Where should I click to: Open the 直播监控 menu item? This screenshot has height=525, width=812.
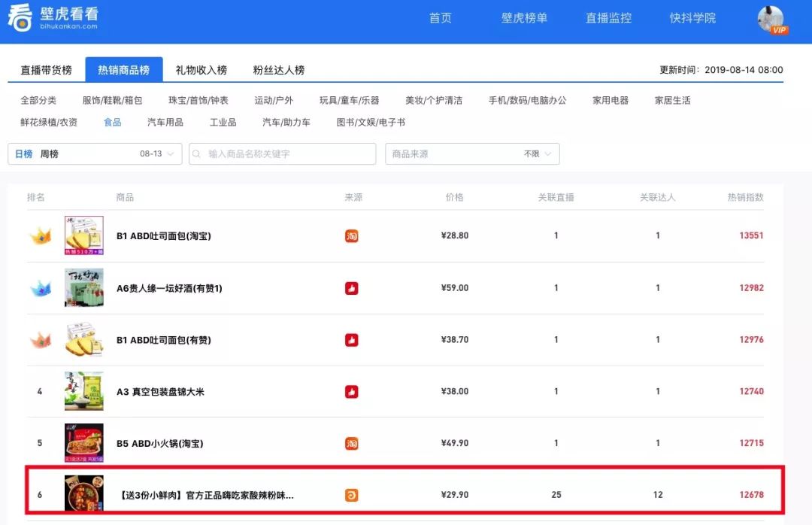point(608,17)
